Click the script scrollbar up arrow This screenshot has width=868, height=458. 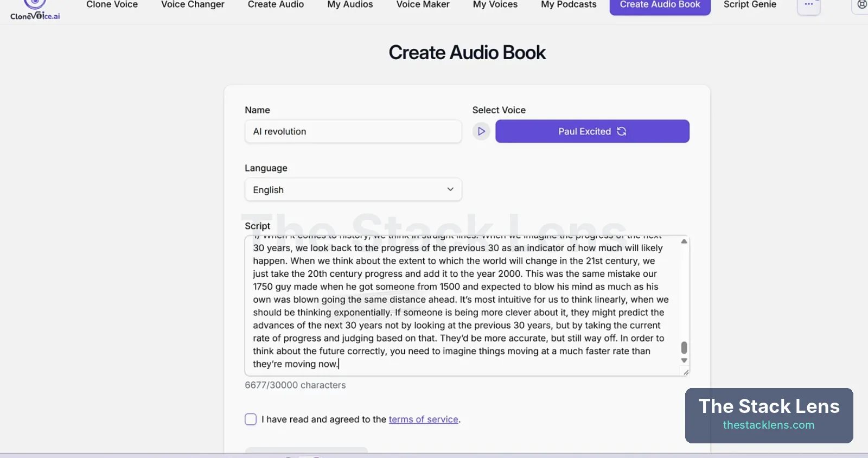684,241
